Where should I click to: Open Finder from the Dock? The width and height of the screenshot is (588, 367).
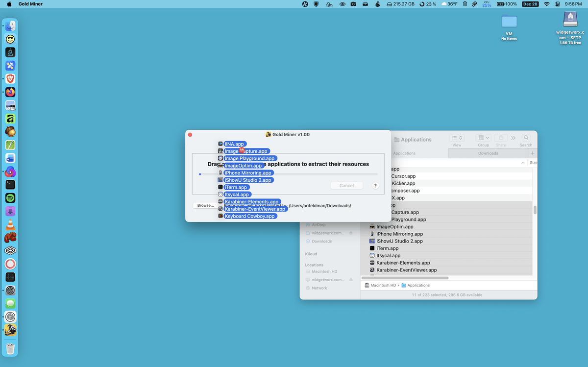point(10,26)
